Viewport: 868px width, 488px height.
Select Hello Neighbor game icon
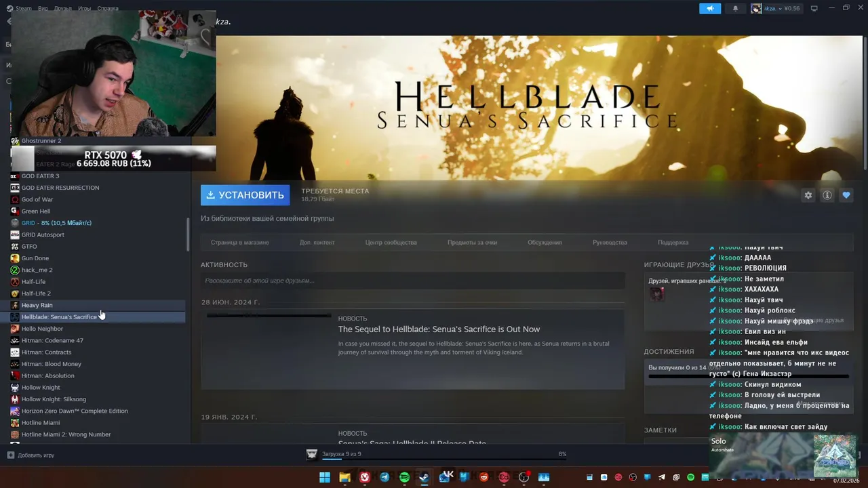[x=15, y=329]
